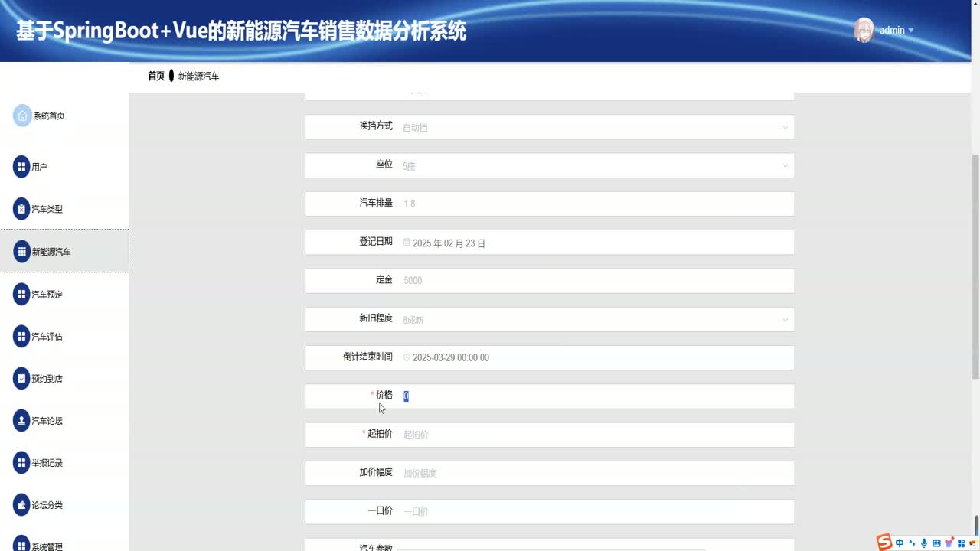The height and width of the screenshot is (551, 980).
Task: Click the admin username label
Action: (x=892, y=31)
